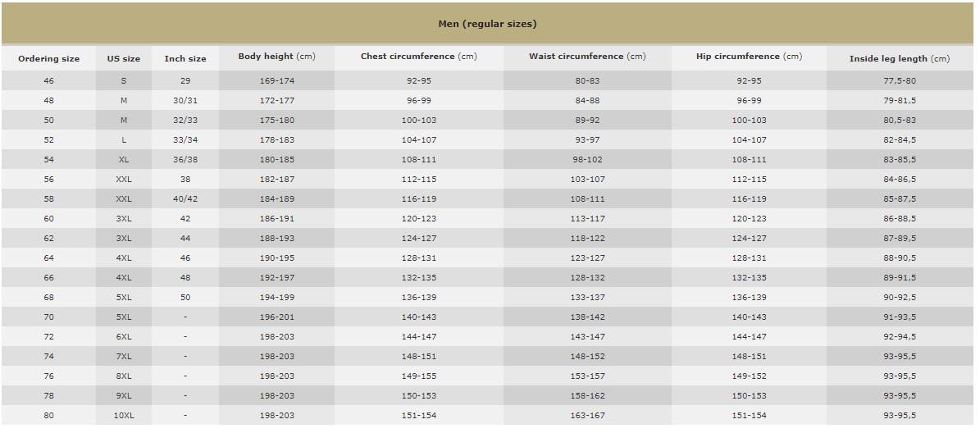This screenshot has height=433, width=980.
Task: Click the 6XL US size cell
Action: click(x=124, y=337)
